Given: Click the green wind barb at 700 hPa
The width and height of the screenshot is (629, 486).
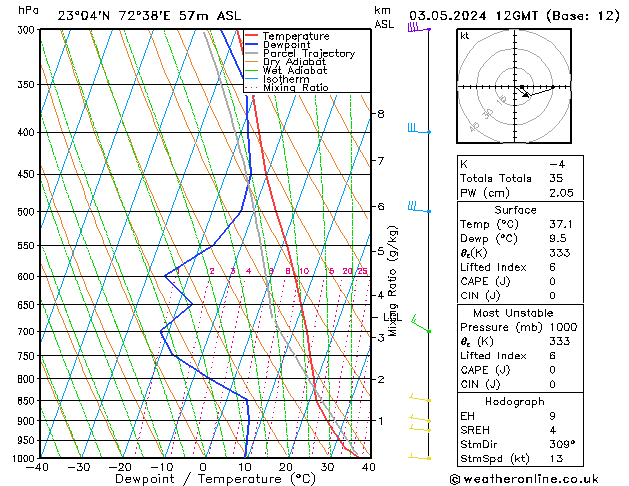Looking at the screenshot, I should [x=420, y=324].
